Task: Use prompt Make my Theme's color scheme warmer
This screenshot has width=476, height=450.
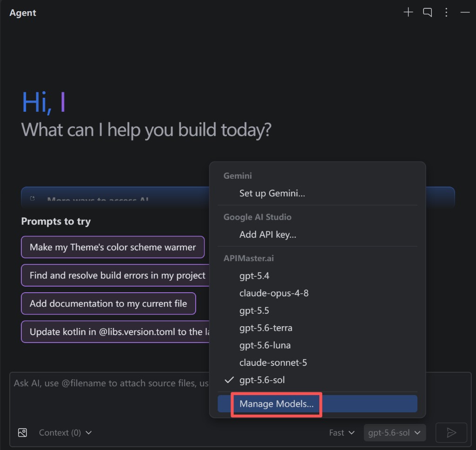Action: point(112,247)
